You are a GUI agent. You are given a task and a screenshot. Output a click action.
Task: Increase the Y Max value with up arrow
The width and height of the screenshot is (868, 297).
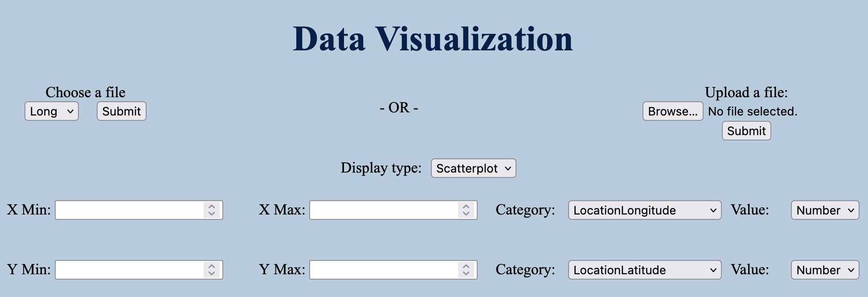[466, 266]
